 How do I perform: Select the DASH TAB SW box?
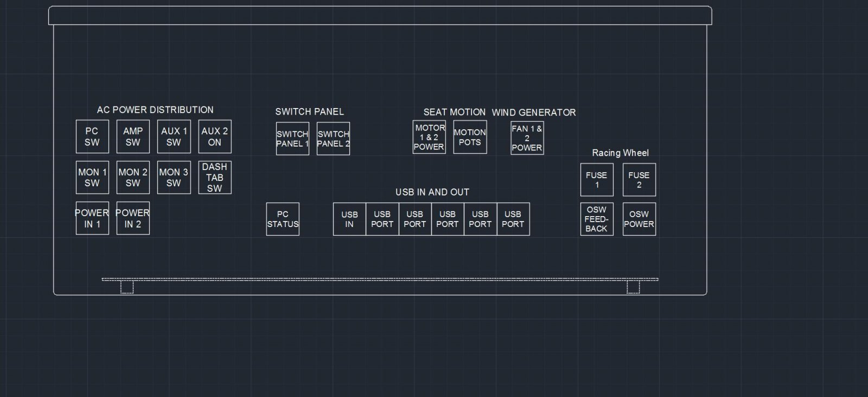(x=215, y=178)
